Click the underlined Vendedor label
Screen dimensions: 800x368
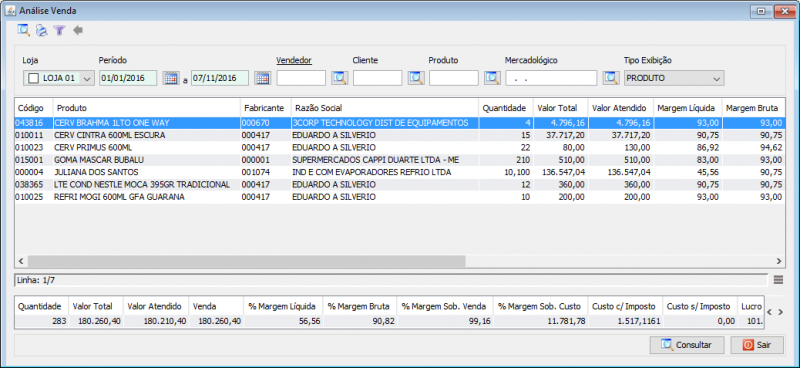[x=294, y=60]
